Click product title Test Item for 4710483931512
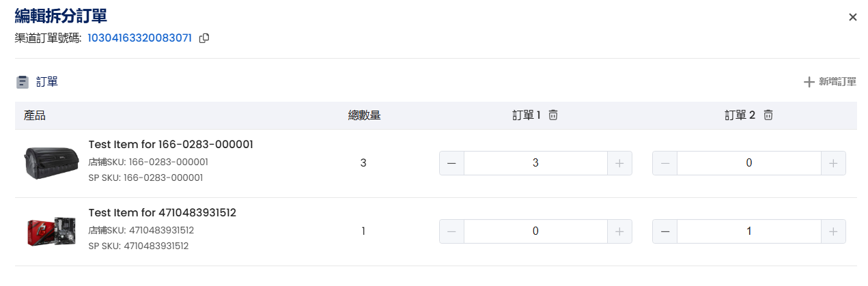This screenshot has width=868, height=286. 163,212
